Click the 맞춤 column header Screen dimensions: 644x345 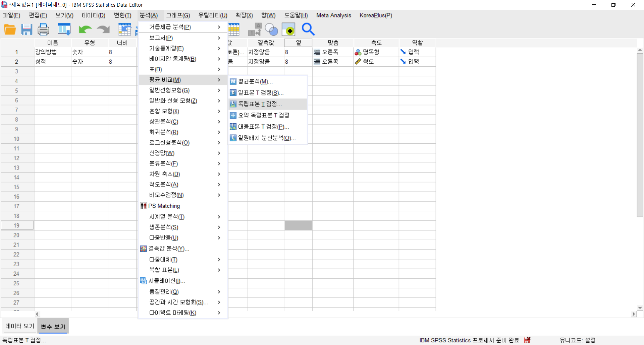(333, 43)
